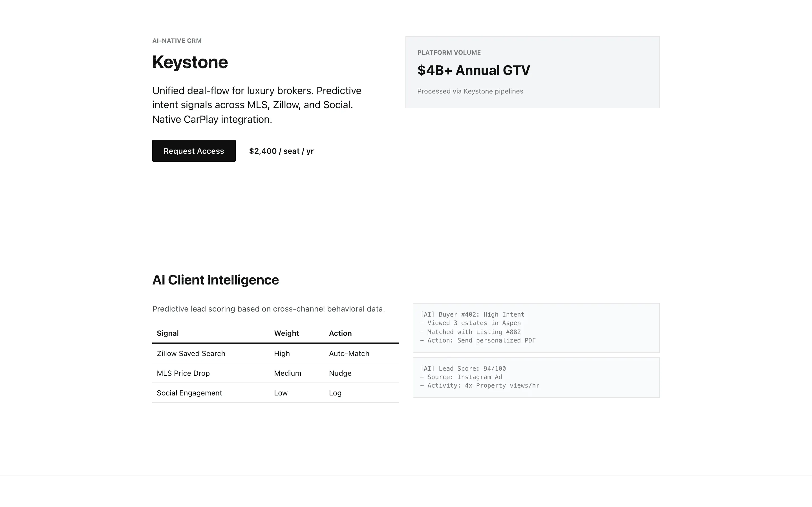The height and width of the screenshot is (507, 812).
Task: Click the Send personalized PDF action line
Action: [478, 341]
